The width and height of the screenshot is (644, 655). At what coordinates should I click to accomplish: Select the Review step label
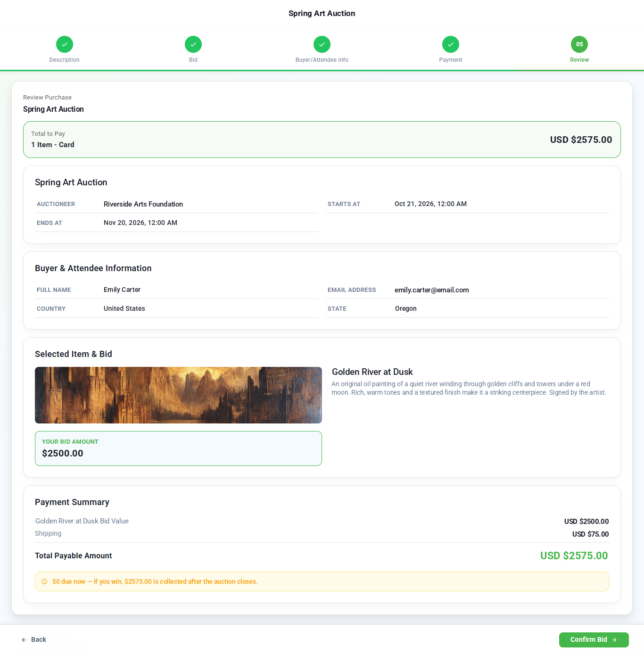tap(579, 60)
